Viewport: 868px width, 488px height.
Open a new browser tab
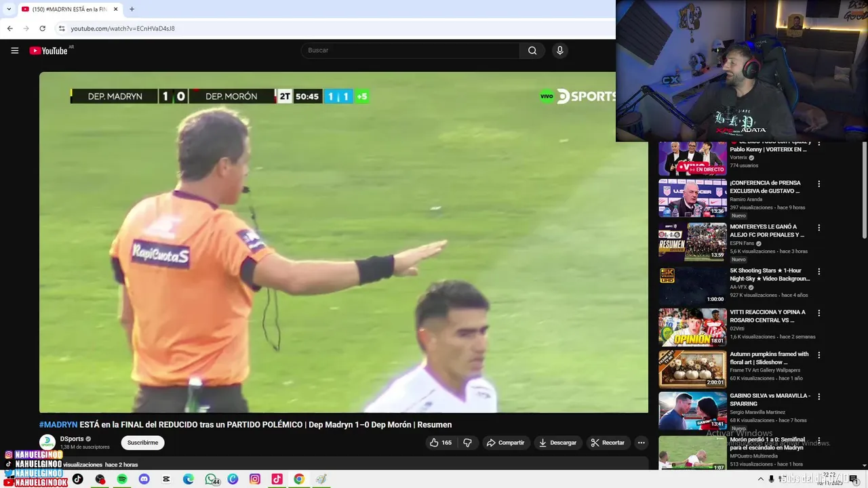tap(132, 9)
